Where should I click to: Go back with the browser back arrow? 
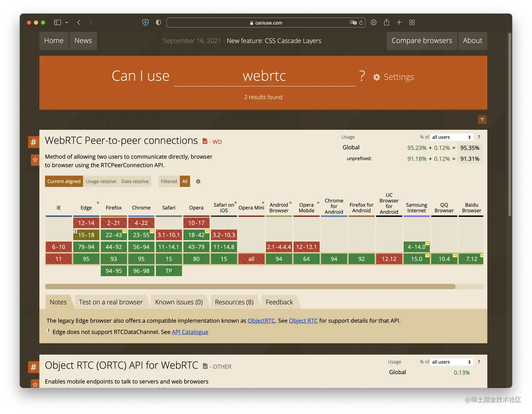(79, 22)
